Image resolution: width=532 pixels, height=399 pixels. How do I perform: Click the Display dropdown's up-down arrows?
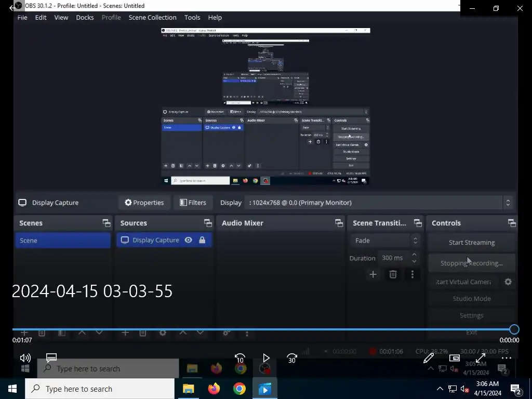(508, 203)
